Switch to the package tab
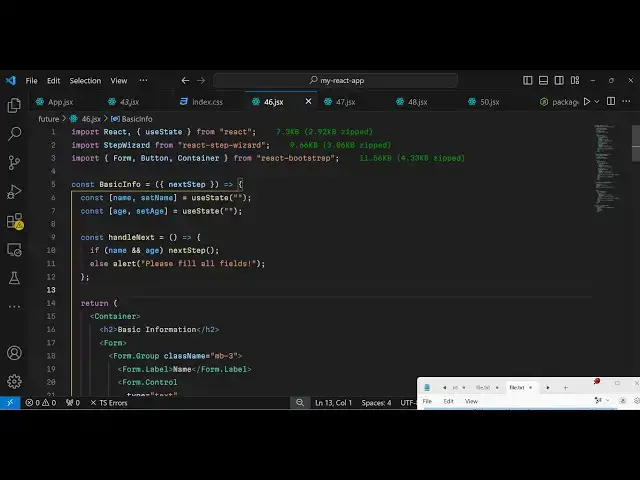The image size is (640, 480). pyautogui.click(x=558, y=102)
